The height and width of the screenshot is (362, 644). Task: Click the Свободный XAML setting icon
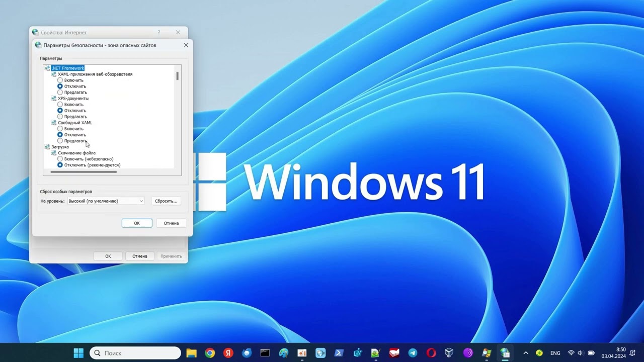click(54, 122)
